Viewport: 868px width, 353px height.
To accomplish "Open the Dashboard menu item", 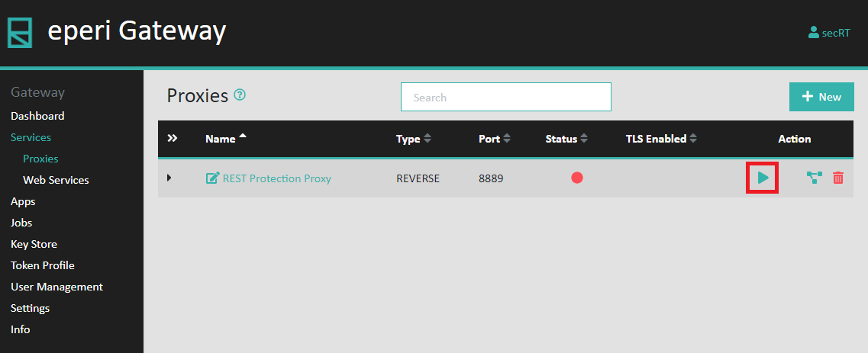I will point(37,116).
